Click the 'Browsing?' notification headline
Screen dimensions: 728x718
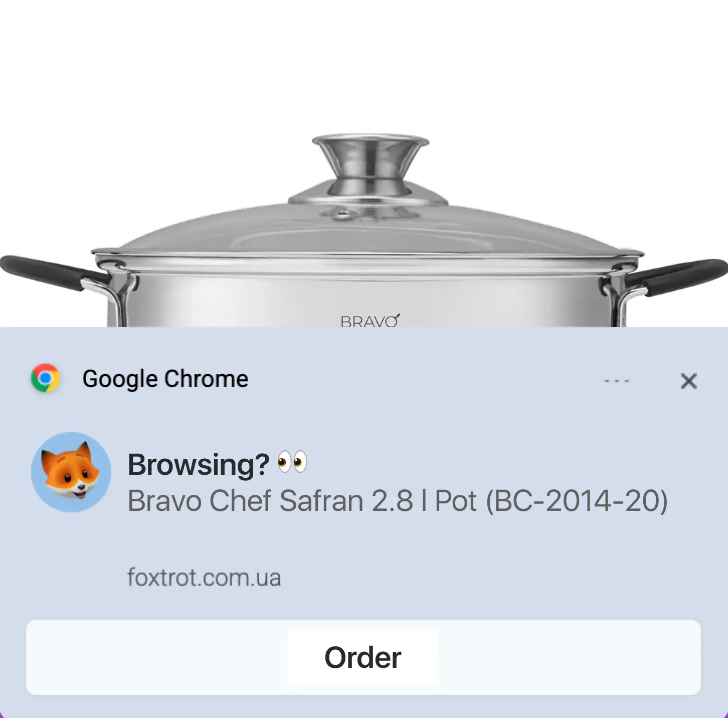pyautogui.click(x=199, y=464)
